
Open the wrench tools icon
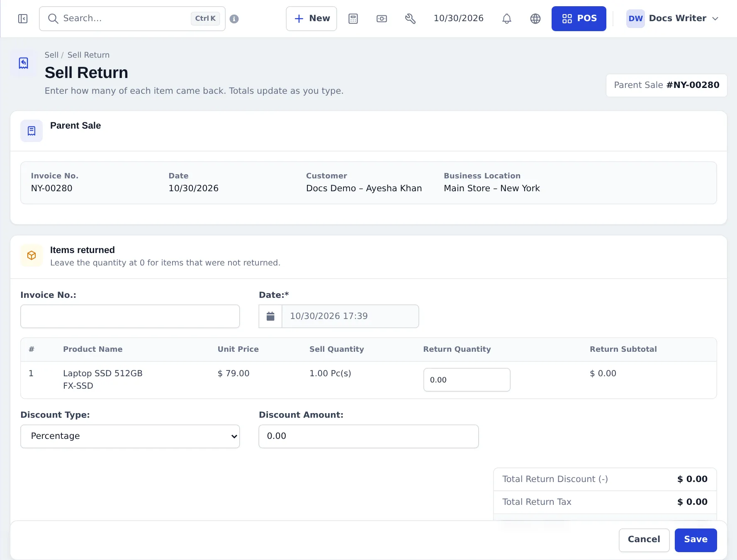coord(410,19)
